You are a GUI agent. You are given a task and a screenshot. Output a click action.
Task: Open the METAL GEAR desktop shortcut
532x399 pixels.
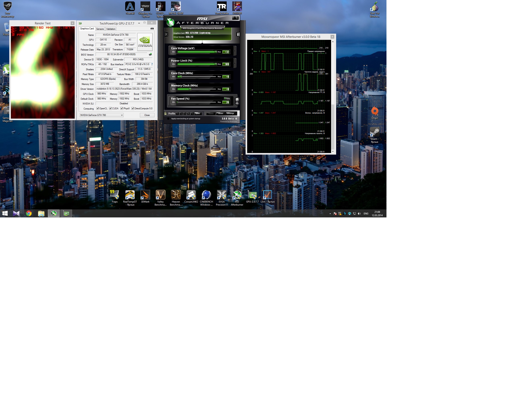pos(176,8)
